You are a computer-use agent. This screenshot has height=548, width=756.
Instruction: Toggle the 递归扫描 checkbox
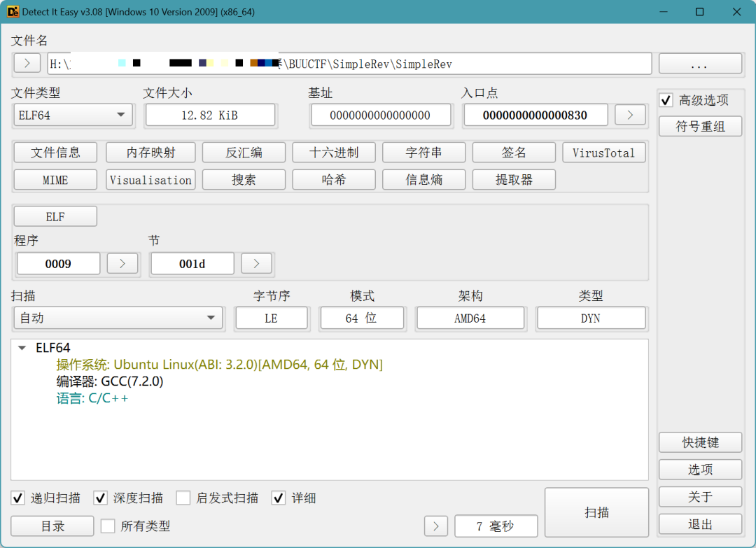pyautogui.click(x=17, y=498)
